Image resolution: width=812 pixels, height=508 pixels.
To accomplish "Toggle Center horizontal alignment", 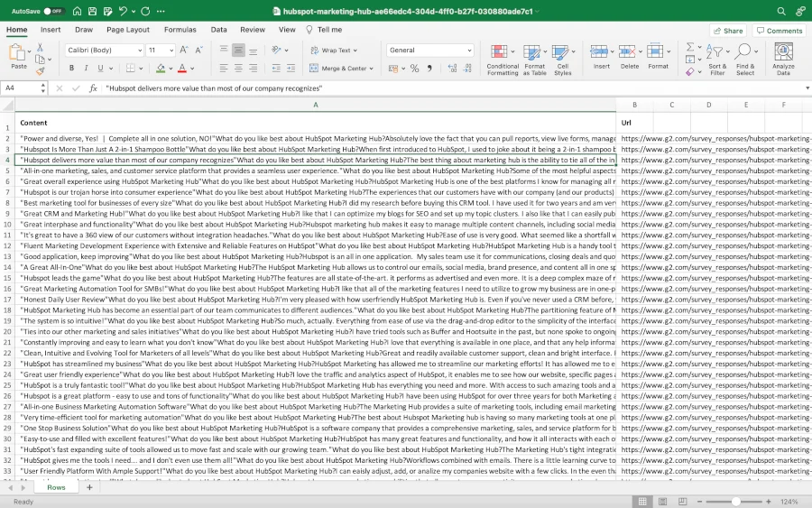I will tap(238, 69).
